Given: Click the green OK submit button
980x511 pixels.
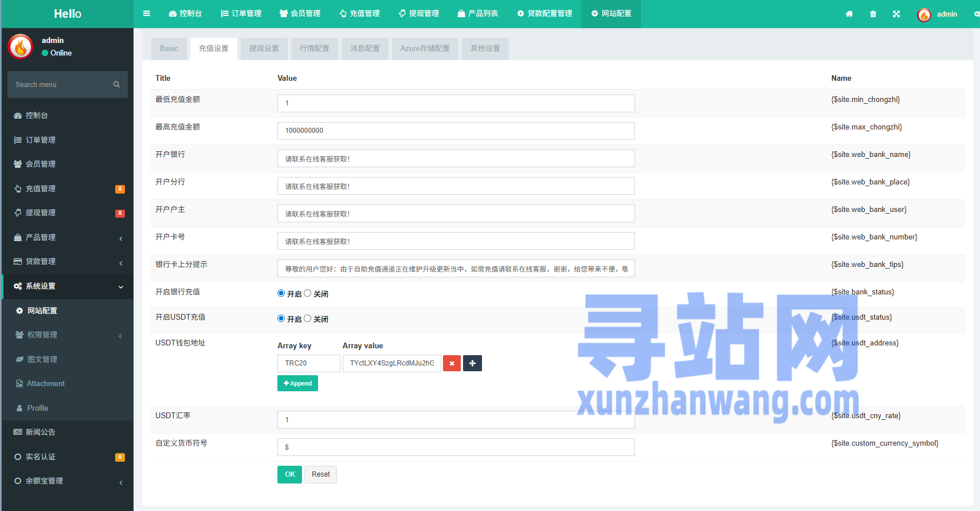Looking at the screenshot, I should point(289,474).
